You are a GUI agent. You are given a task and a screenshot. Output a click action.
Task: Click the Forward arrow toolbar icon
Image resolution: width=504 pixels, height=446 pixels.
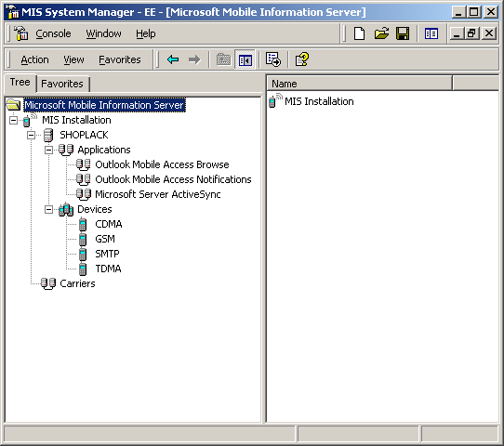click(194, 59)
